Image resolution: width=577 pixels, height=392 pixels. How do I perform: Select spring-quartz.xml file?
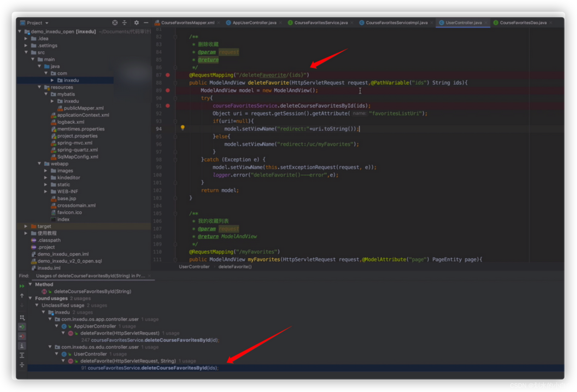(x=77, y=150)
